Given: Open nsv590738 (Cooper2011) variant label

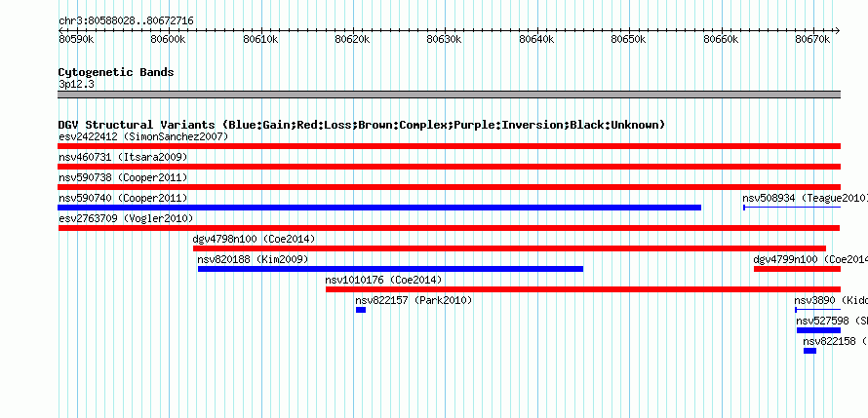Looking at the screenshot, I should (x=123, y=177).
